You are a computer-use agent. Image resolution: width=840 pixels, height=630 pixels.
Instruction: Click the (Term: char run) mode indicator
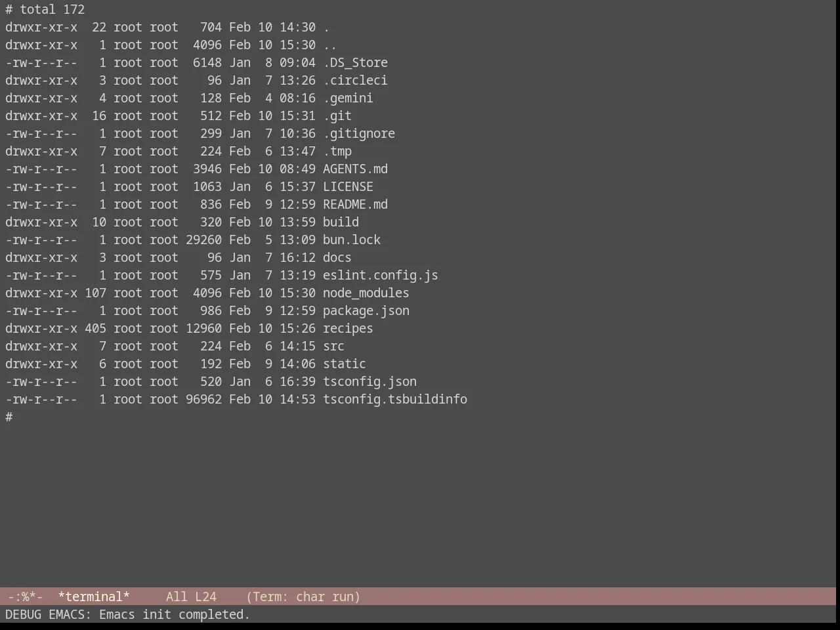tap(303, 597)
